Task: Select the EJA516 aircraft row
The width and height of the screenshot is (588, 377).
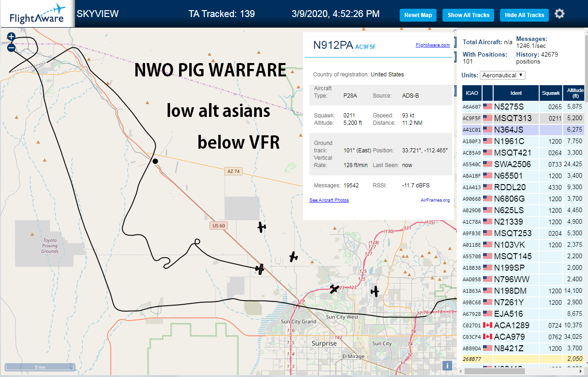Action: pos(524,313)
